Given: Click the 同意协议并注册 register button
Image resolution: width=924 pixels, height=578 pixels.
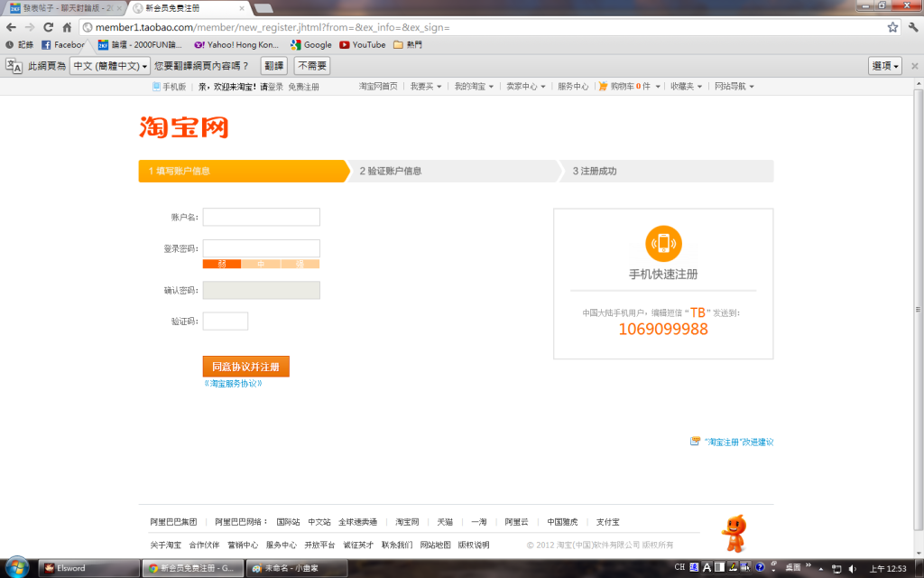Looking at the screenshot, I should [x=245, y=367].
